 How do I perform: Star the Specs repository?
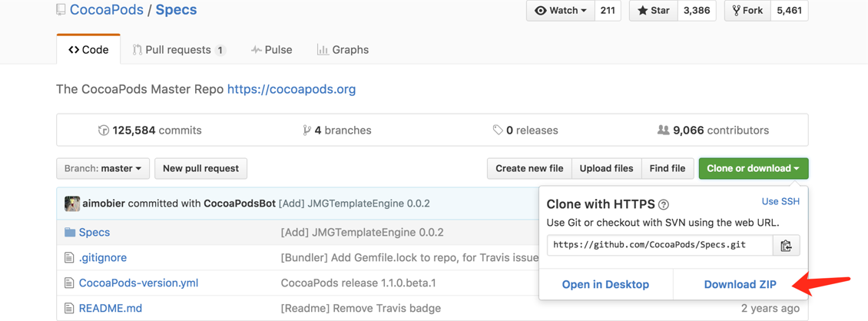point(654,11)
